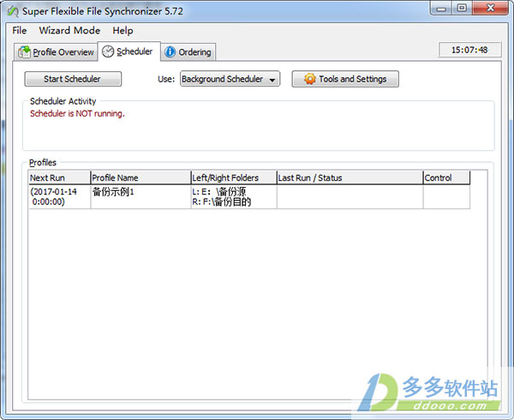Image resolution: width=514 pixels, height=420 pixels.
Task: Click the Tools and Settings button label
Action: (353, 79)
